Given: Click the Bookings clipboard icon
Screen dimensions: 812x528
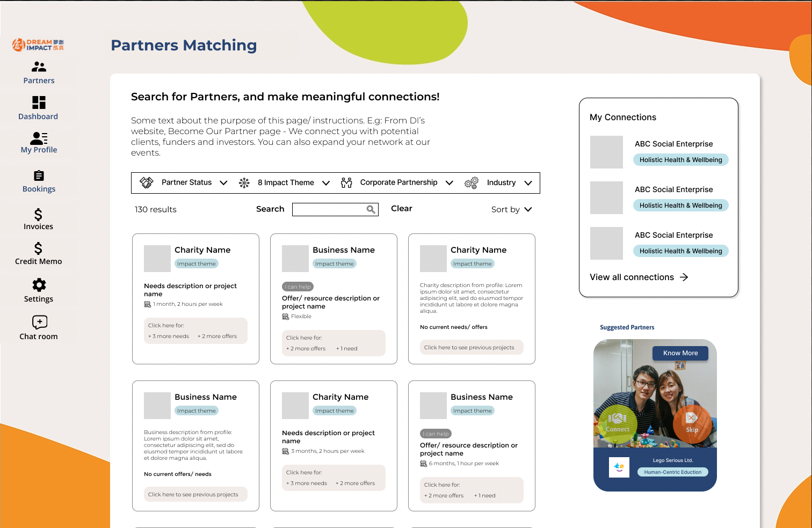Looking at the screenshot, I should [x=39, y=176].
